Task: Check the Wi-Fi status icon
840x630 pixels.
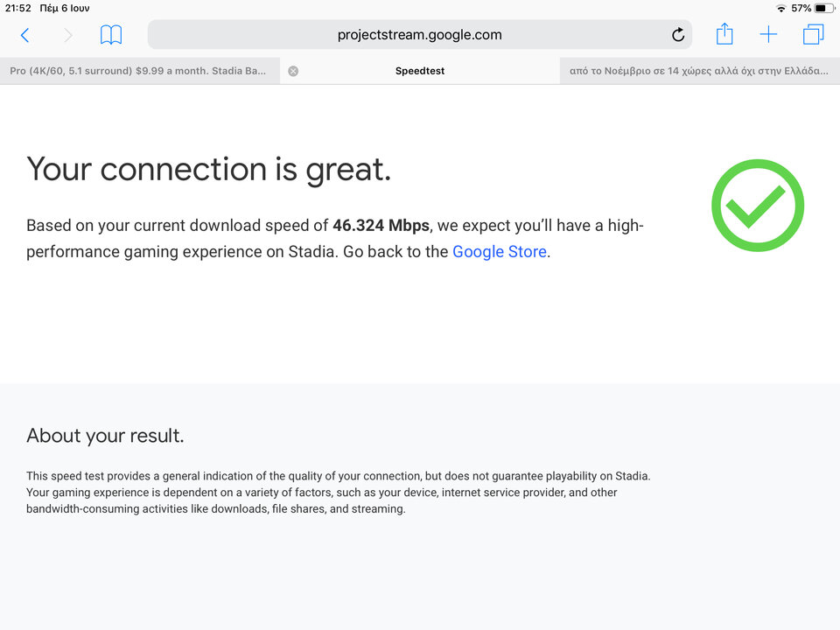Action: point(781,8)
